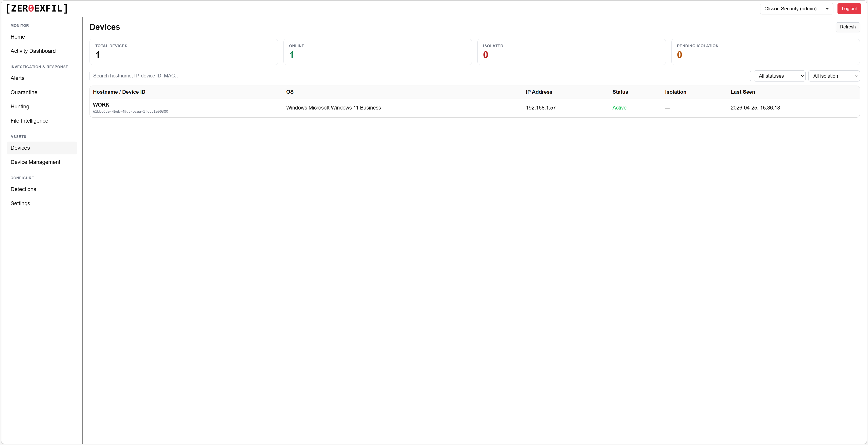868x445 pixels.
Task: Click the Log out button
Action: coord(849,8)
